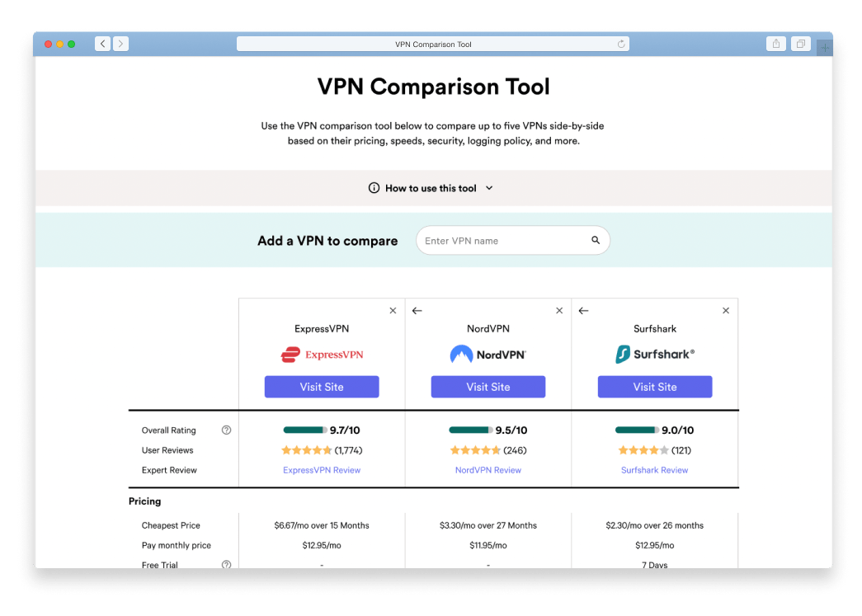This screenshot has height=616, width=862.
Task: Open the Surfshark Review link
Action: [655, 470]
